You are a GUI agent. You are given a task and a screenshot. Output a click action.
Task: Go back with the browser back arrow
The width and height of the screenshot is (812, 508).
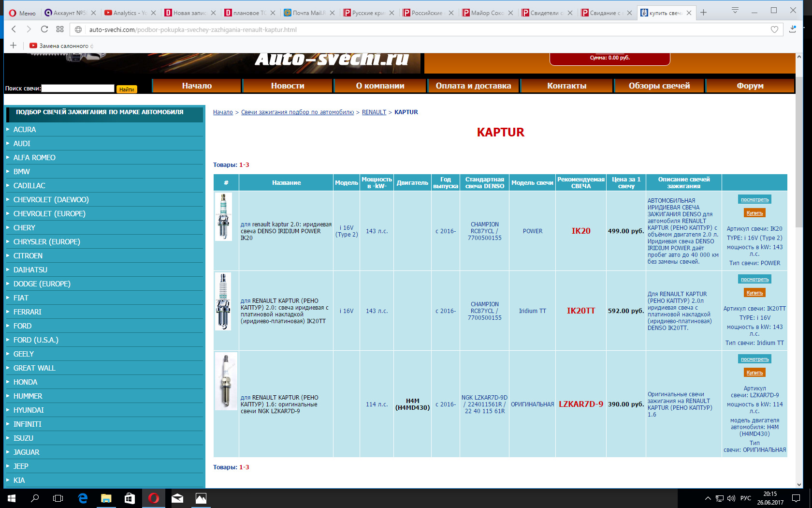14,30
